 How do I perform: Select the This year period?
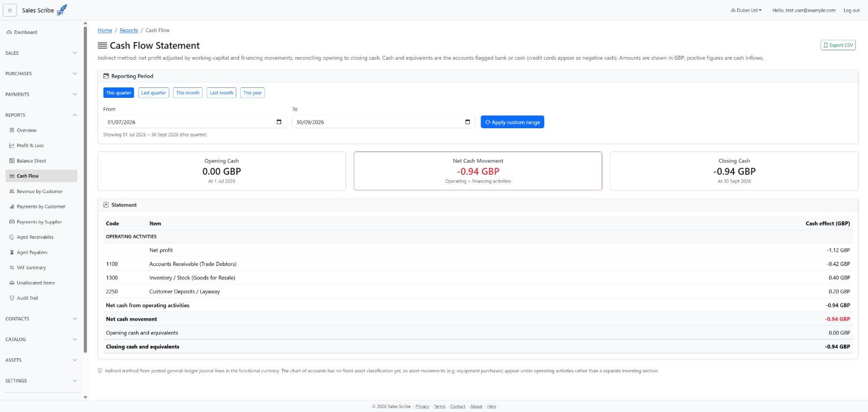click(x=252, y=93)
